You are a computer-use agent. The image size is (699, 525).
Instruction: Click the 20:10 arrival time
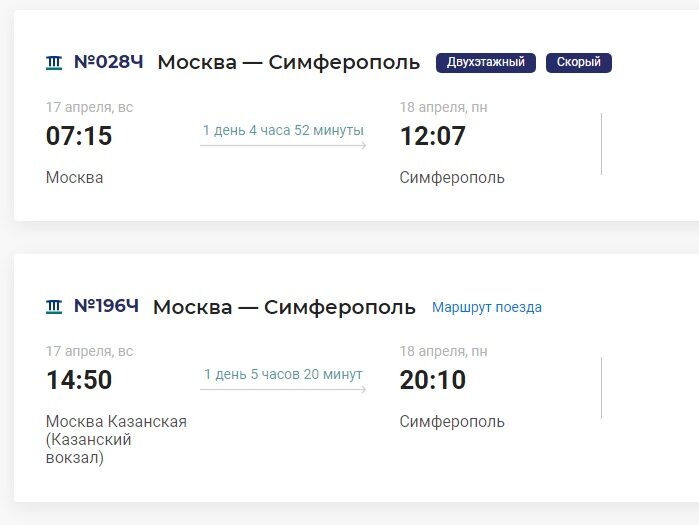432,380
